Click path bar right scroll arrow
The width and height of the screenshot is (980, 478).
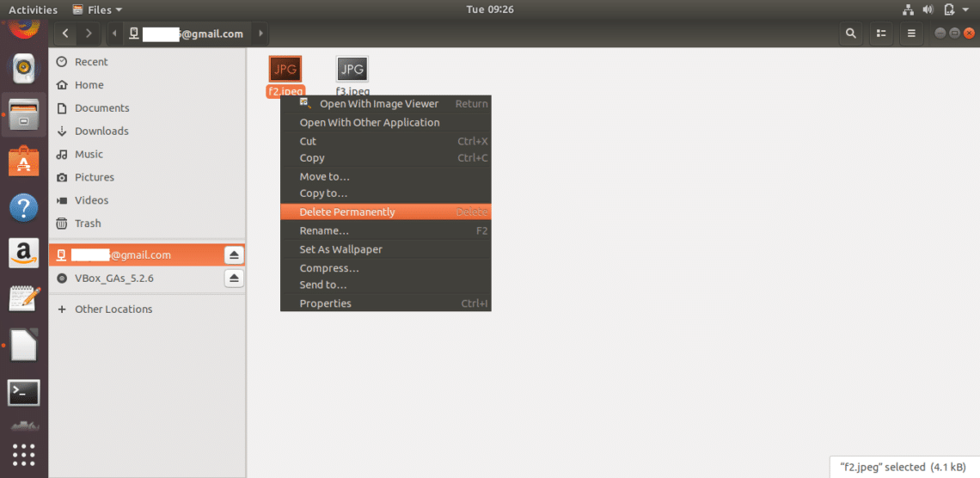pyautogui.click(x=260, y=34)
